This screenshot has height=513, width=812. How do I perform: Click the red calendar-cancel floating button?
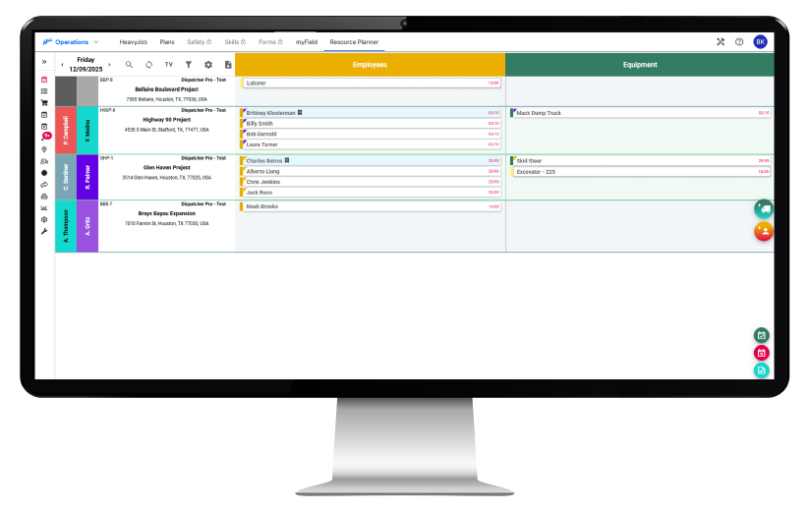pyautogui.click(x=761, y=353)
